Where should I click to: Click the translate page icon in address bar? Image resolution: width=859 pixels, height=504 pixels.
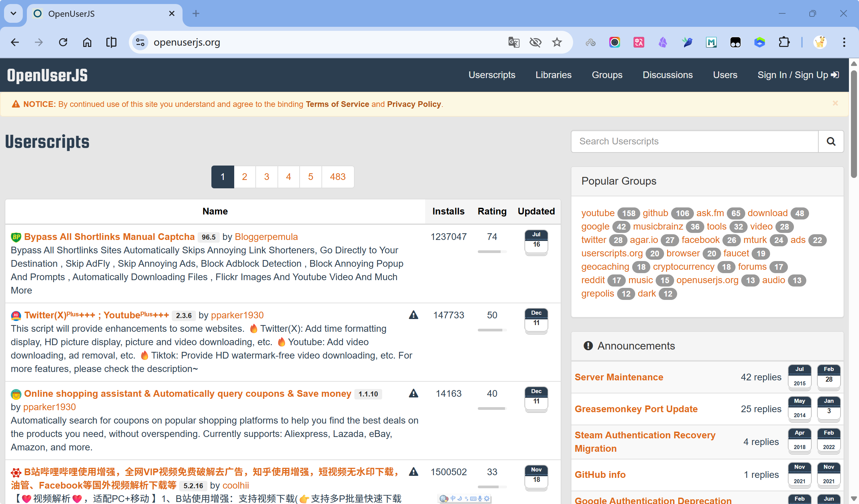coord(513,42)
